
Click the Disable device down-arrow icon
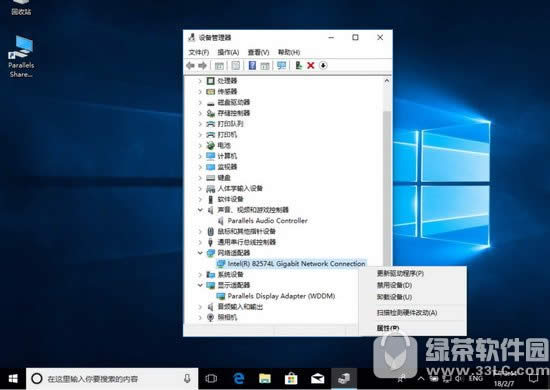323,65
